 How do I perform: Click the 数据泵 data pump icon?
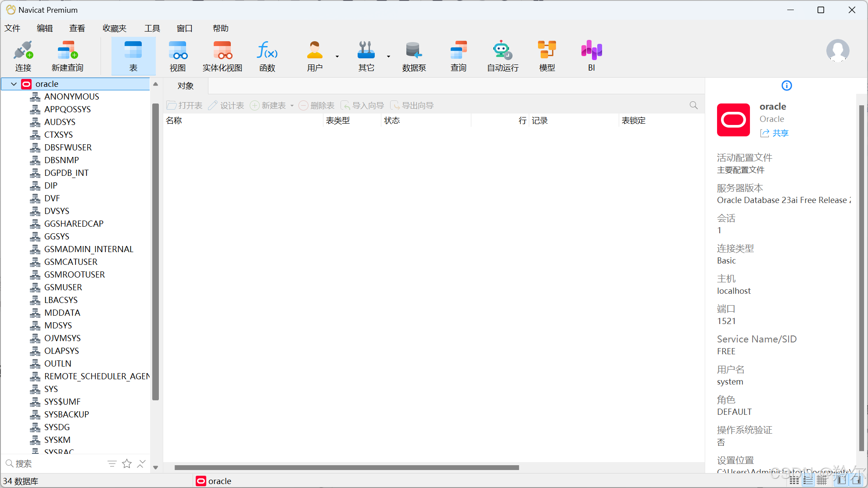click(x=414, y=56)
